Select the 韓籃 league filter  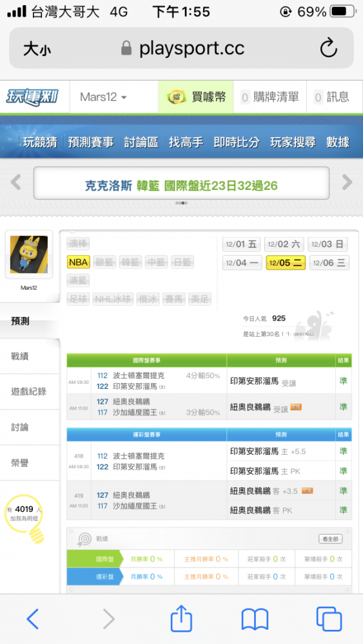point(130,262)
